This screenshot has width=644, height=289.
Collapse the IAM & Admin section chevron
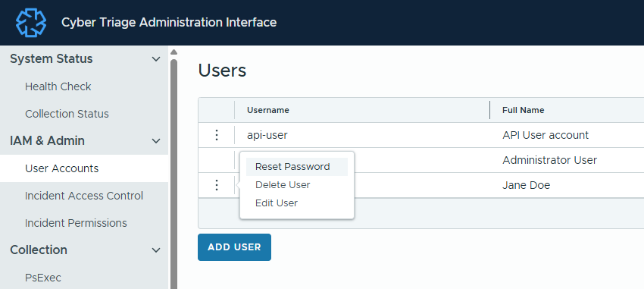coord(156,141)
